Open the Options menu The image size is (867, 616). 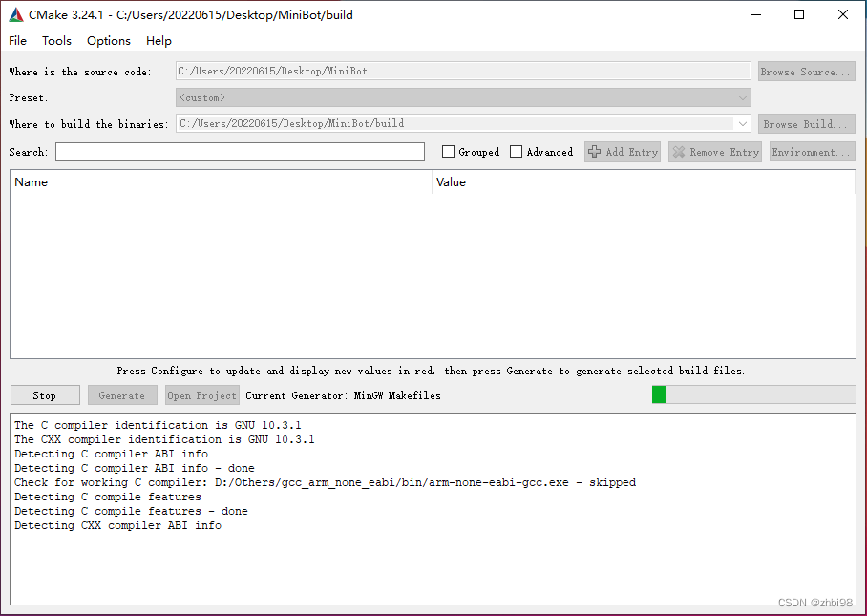109,41
